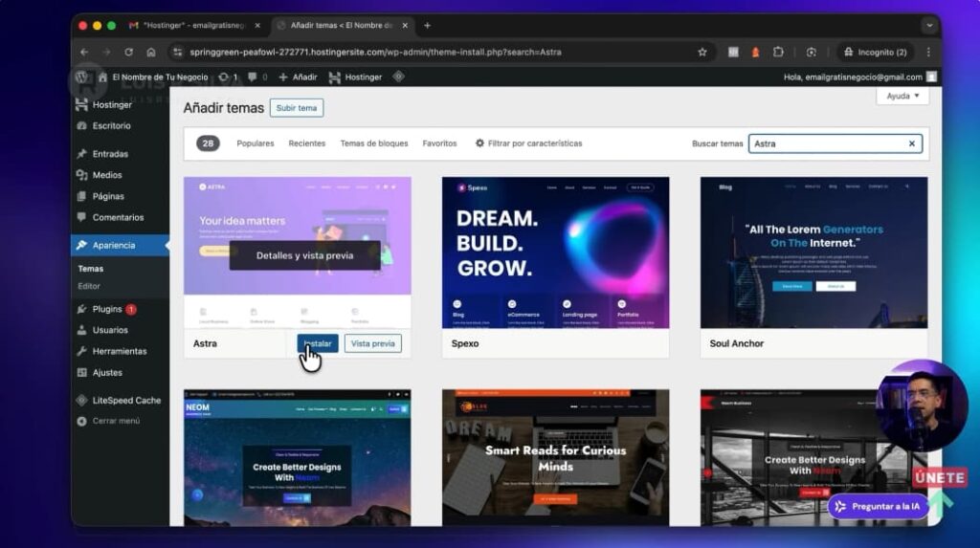The image size is (980, 548).
Task: Click the diamond icon in admin bar
Action: [399, 77]
